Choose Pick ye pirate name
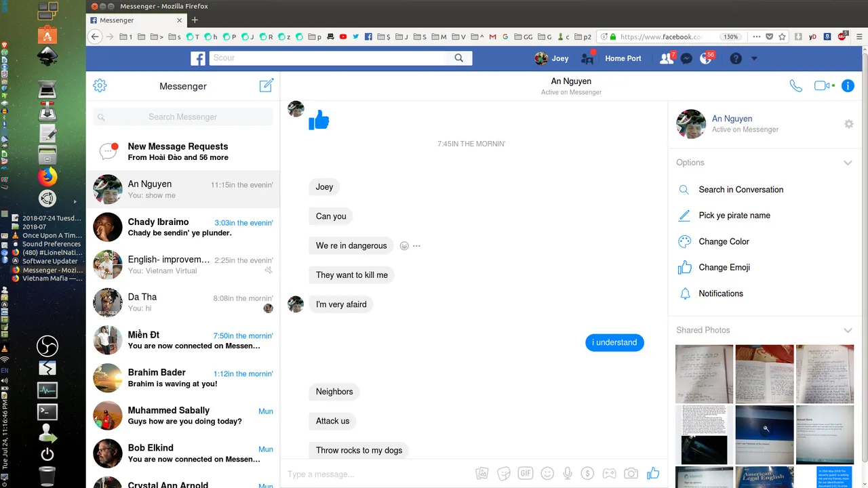 [x=734, y=216]
